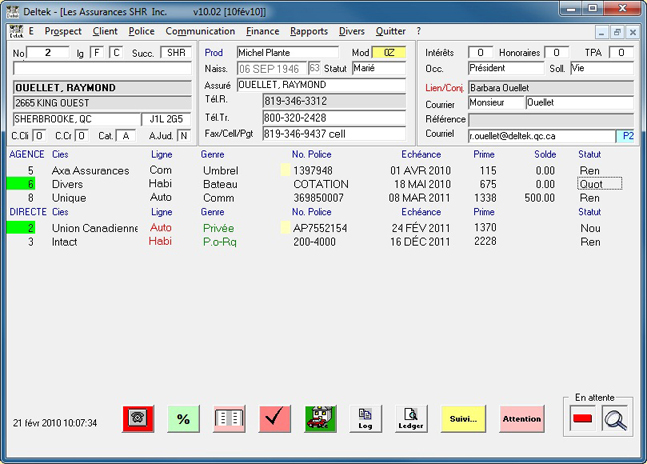647x464 pixels.
Task: Click the yellow Mod field OZ
Action: [x=389, y=53]
